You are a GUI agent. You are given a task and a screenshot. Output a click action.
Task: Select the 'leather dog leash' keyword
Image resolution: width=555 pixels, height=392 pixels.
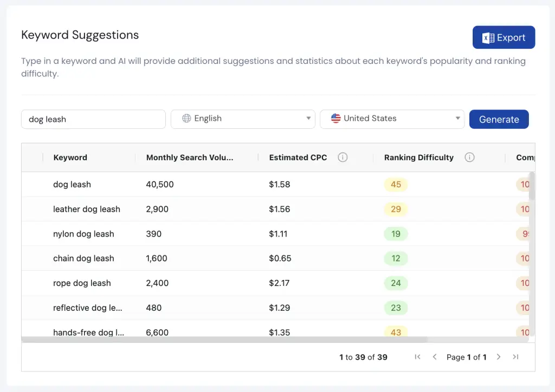point(87,209)
